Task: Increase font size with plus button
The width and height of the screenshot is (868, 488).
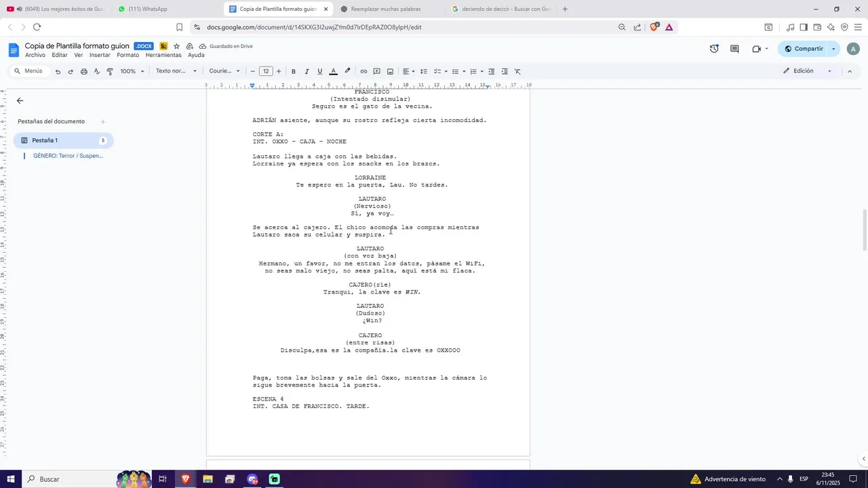Action: click(x=279, y=71)
